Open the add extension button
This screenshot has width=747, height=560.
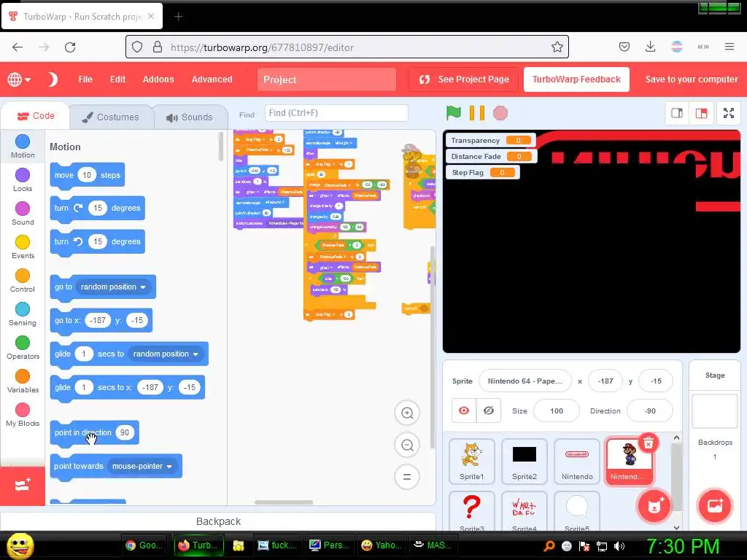coord(23,485)
